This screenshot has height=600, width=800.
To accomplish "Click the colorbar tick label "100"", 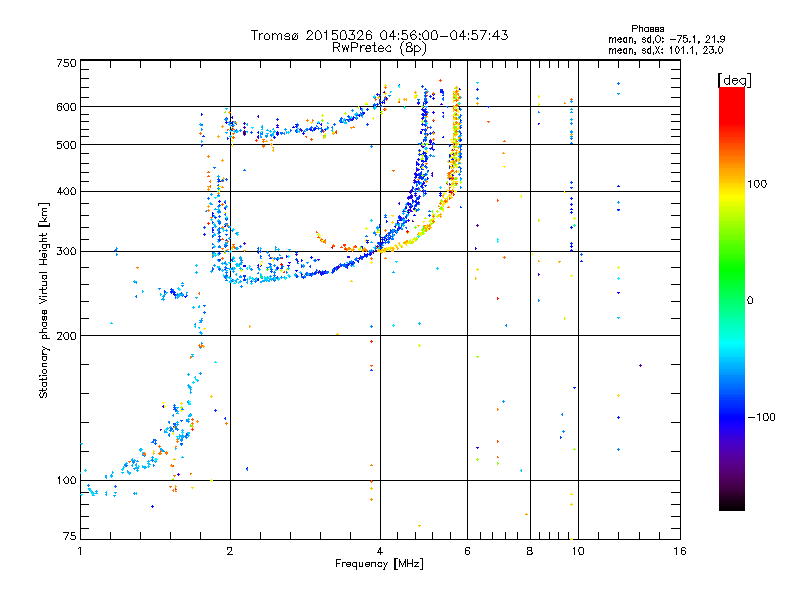I will (x=757, y=184).
